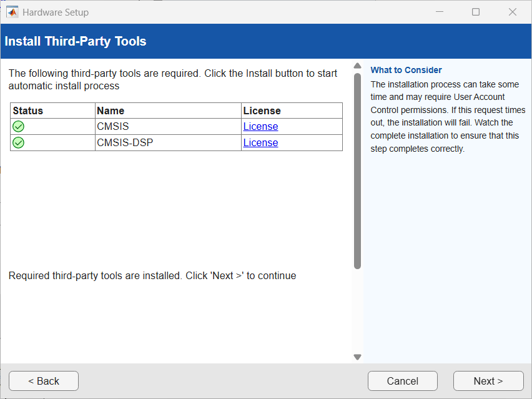Click the License column header
This screenshot has height=399, width=532.
(x=292, y=111)
